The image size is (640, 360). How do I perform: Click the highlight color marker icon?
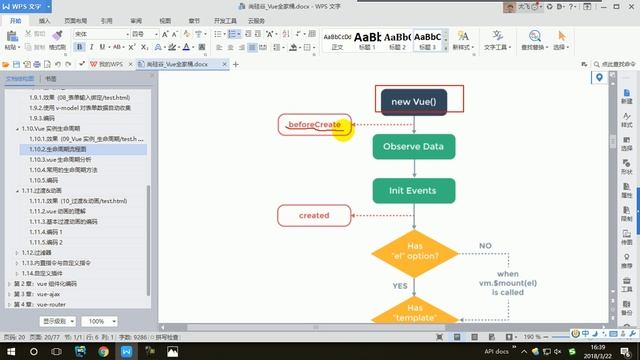point(172,47)
